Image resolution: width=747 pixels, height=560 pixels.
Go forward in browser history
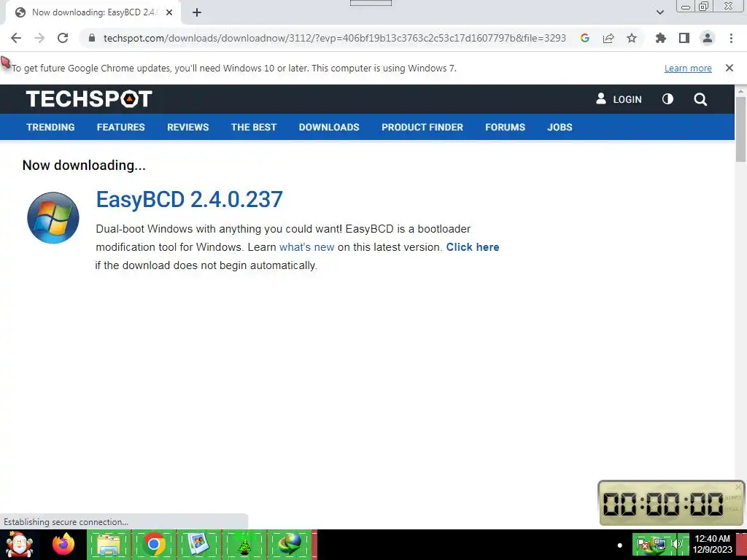coord(39,38)
